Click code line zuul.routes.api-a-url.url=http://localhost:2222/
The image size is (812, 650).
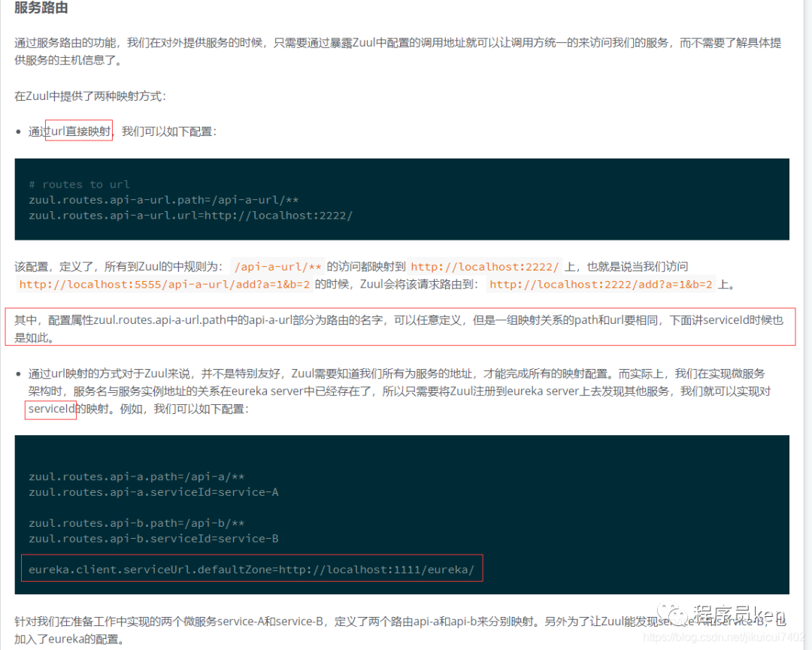(190, 215)
